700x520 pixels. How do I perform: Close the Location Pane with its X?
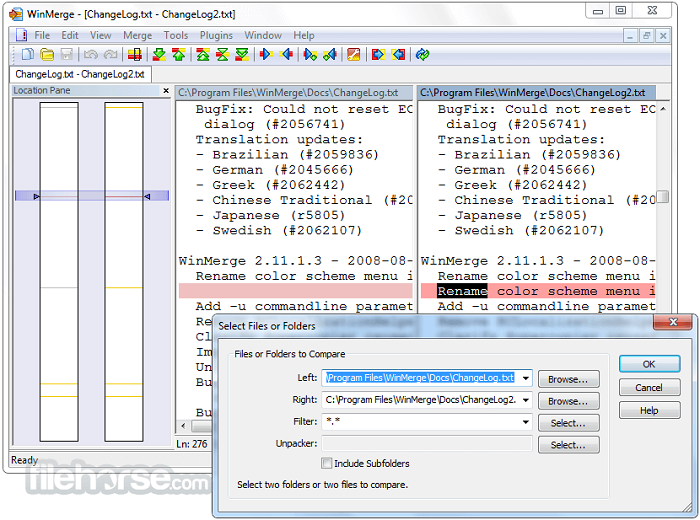click(166, 91)
